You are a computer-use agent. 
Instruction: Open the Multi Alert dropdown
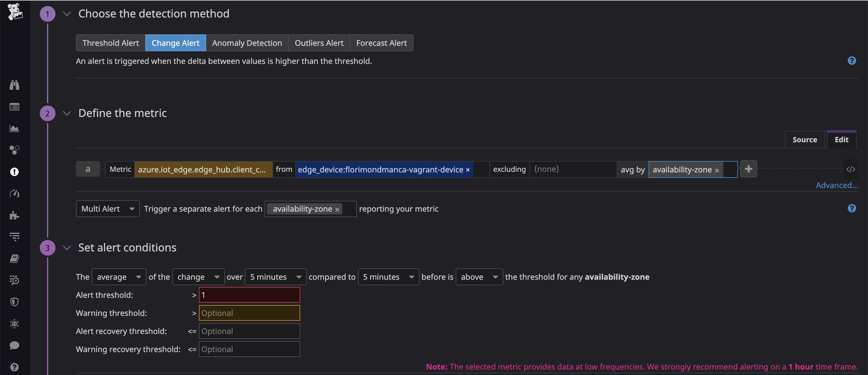point(107,209)
